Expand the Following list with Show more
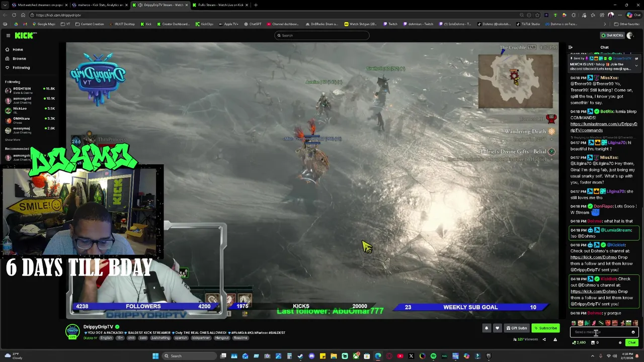 pos(13,140)
